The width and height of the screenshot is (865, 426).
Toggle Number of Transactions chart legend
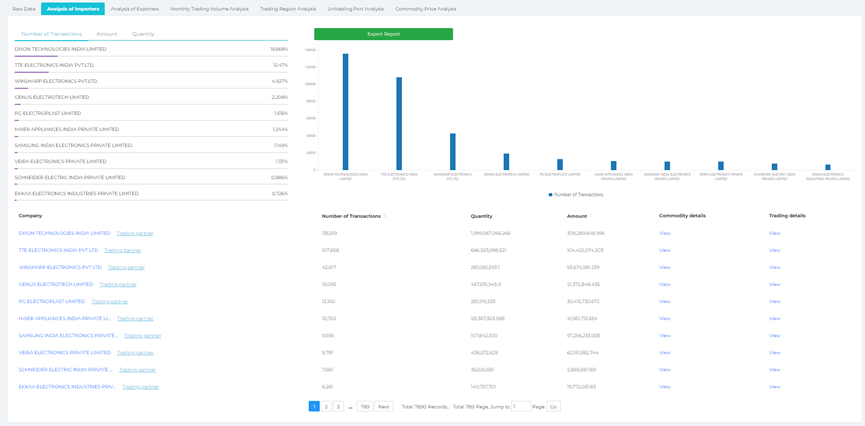tap(576, 195)
